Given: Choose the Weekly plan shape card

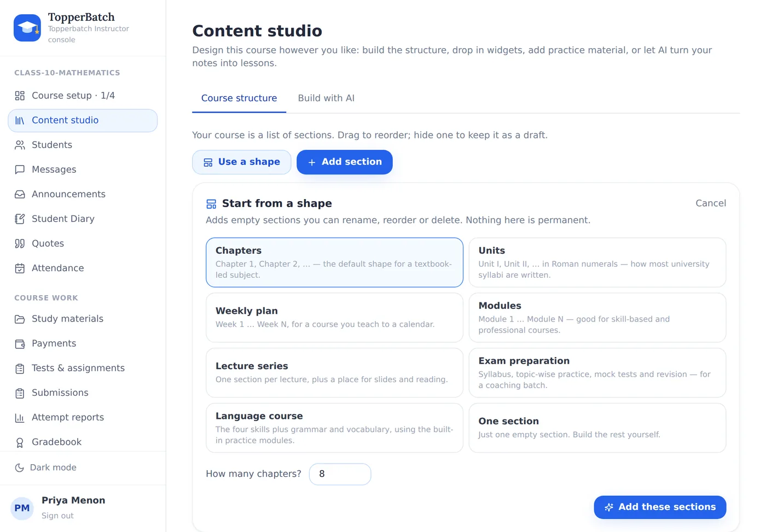Looking at the screenshot, I should (334, 318).
